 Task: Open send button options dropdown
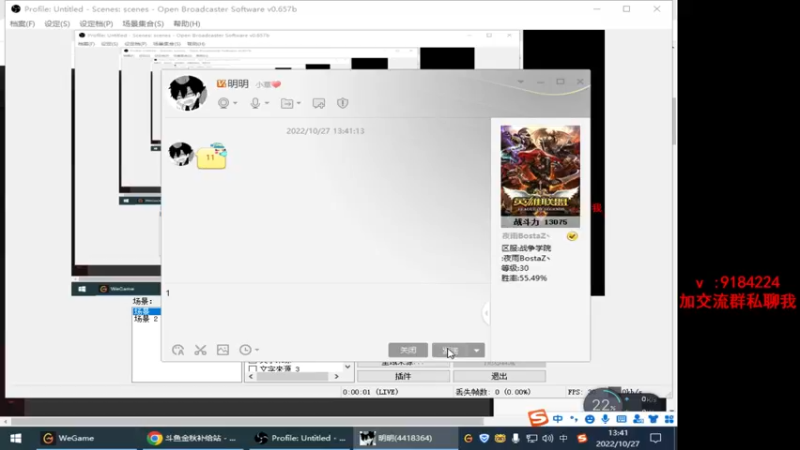477,351
